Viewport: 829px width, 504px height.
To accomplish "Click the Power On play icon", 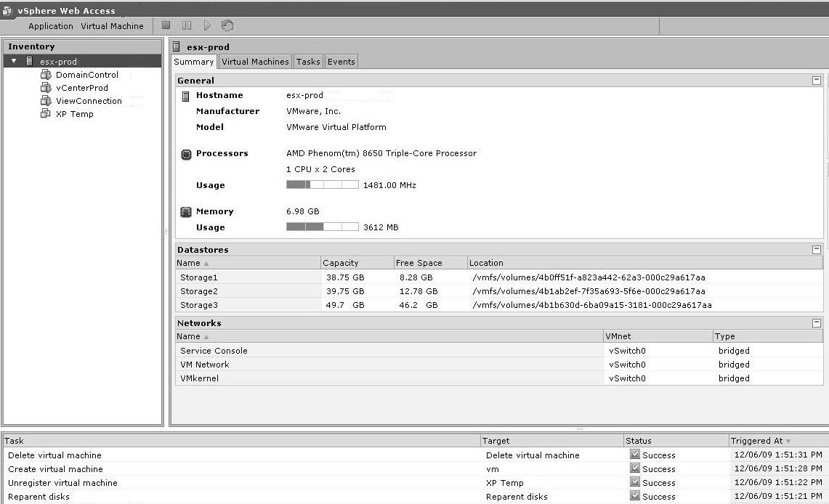I will click(207, 25).
